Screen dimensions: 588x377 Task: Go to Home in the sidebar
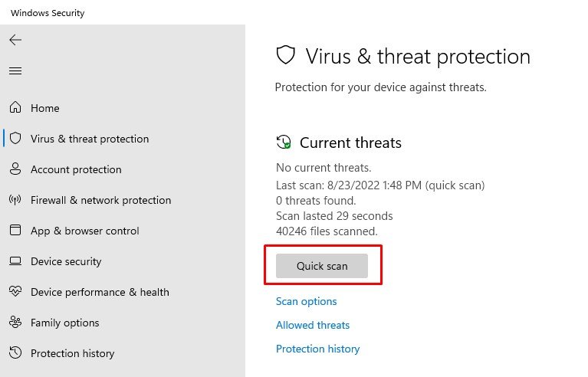click(x=45, y=108)
